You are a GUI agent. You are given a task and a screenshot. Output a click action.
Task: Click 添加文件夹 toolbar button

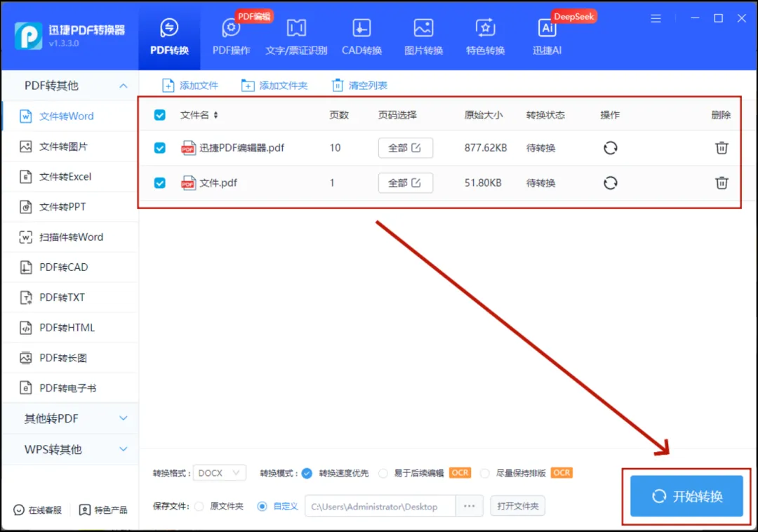tap(274, 86)
